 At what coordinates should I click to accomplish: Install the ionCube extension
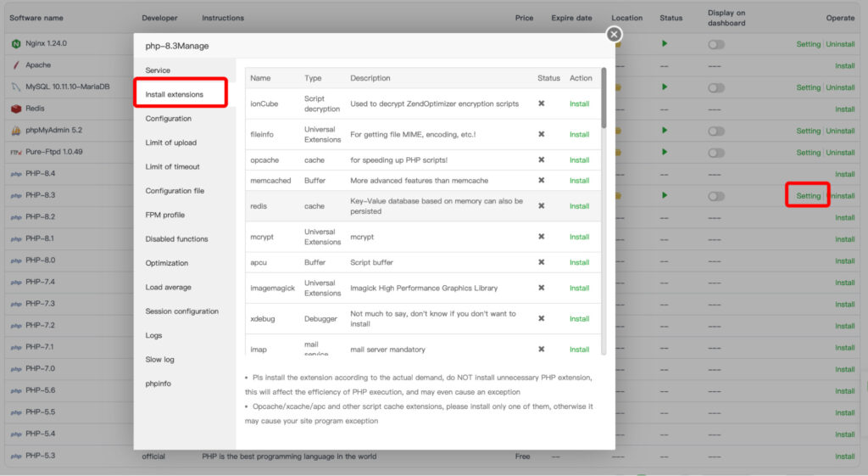click(x=579, y=104)
